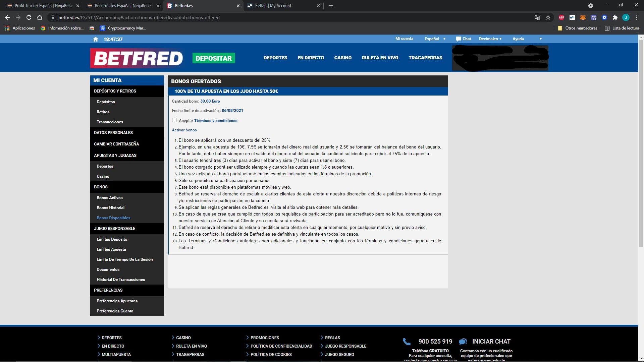The image size is (644, 362).
Task: Expand the Decimales odds format dropdown
Action: click(x=490, y=39)
